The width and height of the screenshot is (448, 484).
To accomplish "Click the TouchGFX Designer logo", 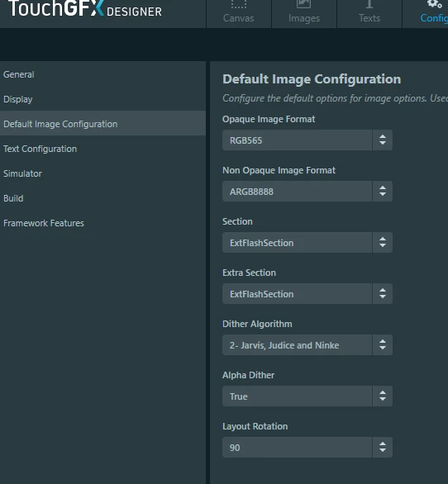I will [85, 8].
